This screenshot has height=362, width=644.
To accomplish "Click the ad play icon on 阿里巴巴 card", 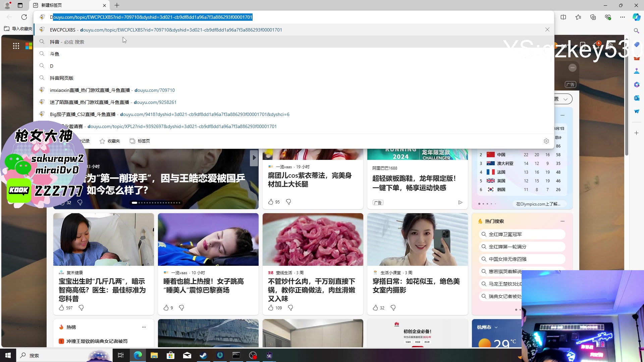I will [x=460, y=202].
